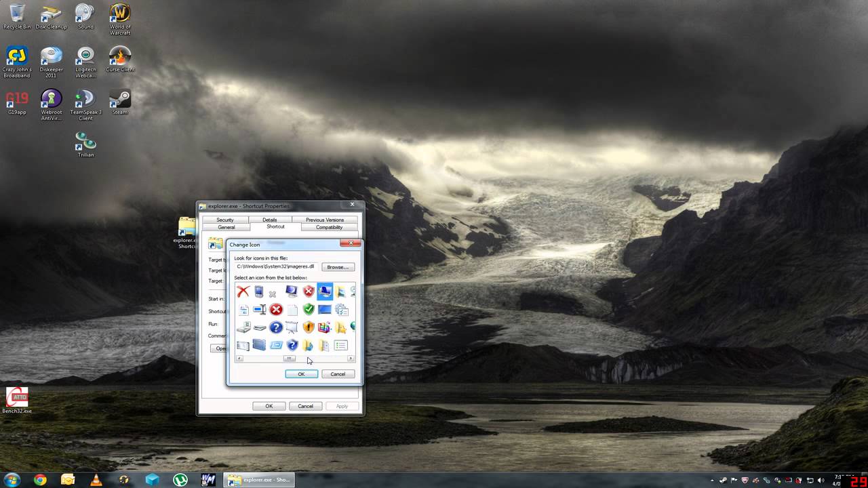Select the blue question mark help icon

point(276,327)
